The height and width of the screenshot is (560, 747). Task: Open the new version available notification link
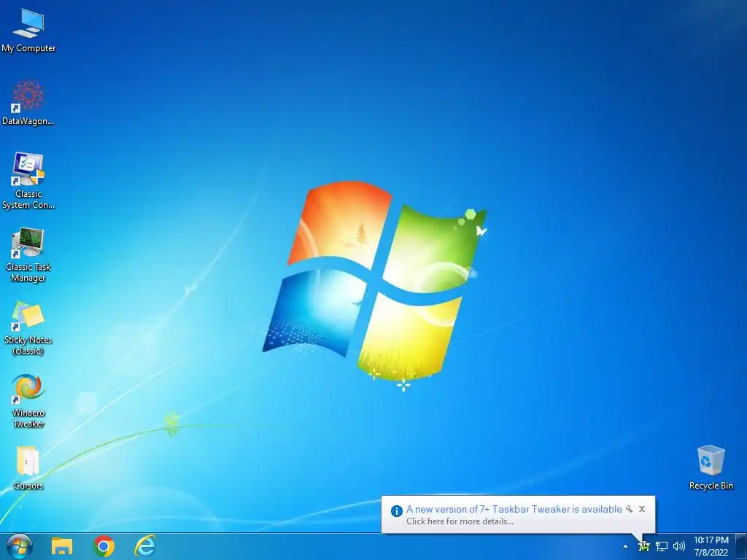pos(514,509)
